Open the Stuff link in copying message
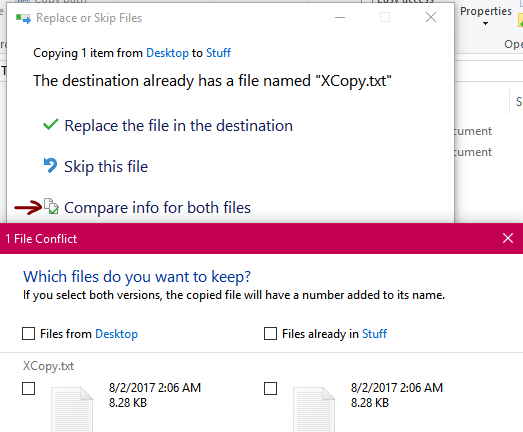This screenshot has width=523, height=432. 218,53
